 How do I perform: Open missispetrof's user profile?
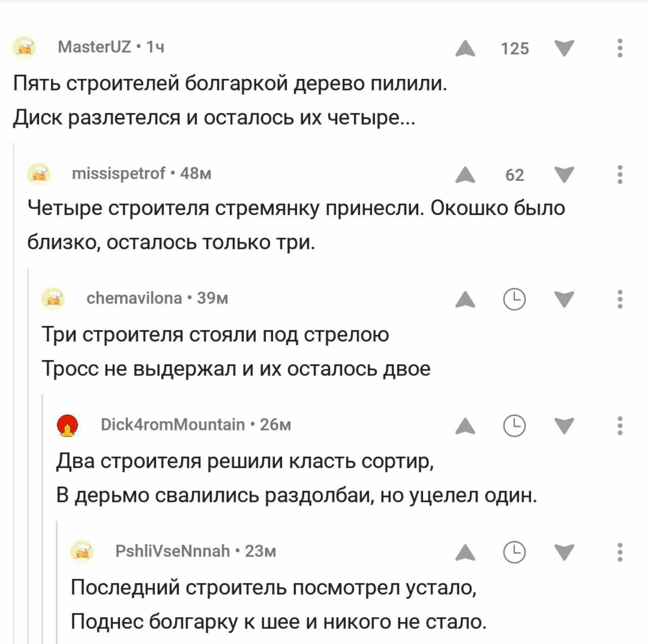coord(118,174)
